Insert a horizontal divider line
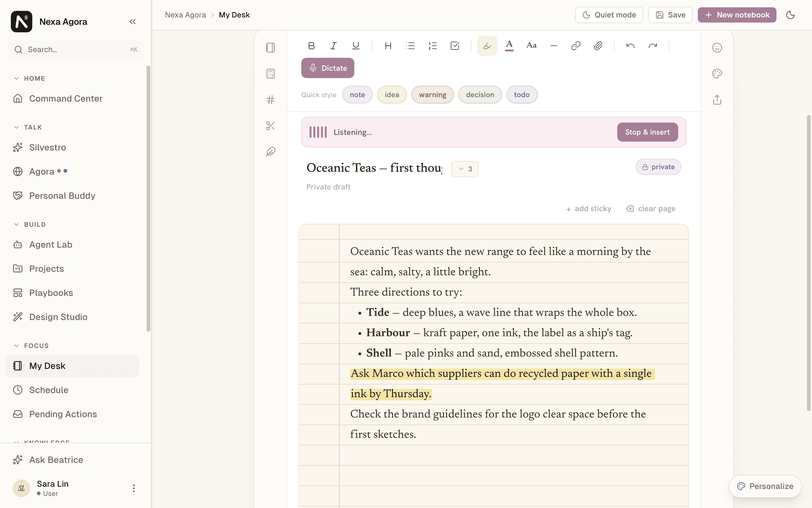Screen dimensions: 812x508 click(553, 46)
